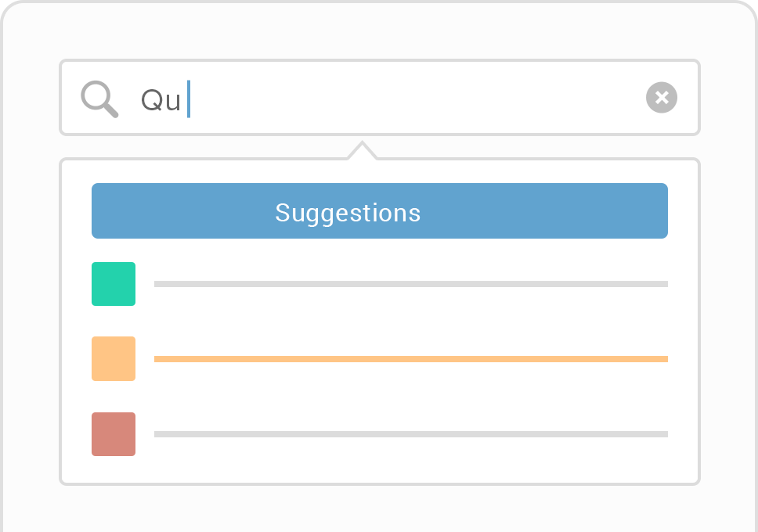The width and height of the screenshot is (758, 532).
Task: Click the orange suggestion square icon
Action: pos(114,358)
